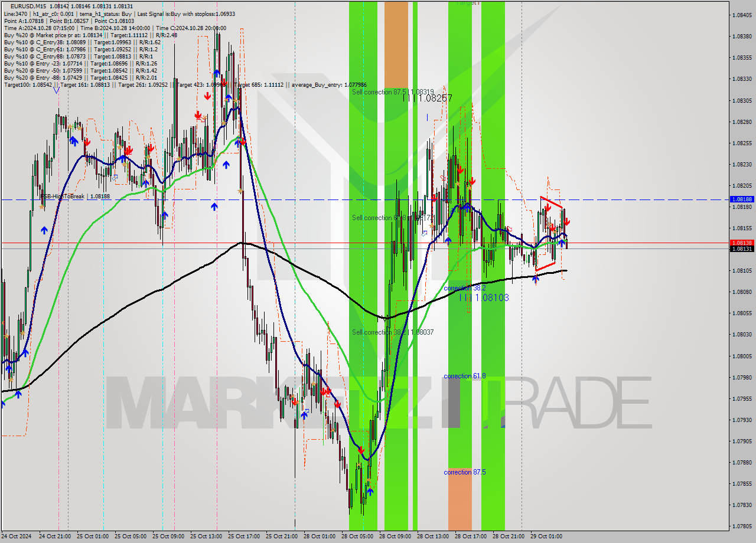The height and width of the screenshot is (543, 756).
Task: Select the 1.08330 price axis value
Action: pos(742,79)
